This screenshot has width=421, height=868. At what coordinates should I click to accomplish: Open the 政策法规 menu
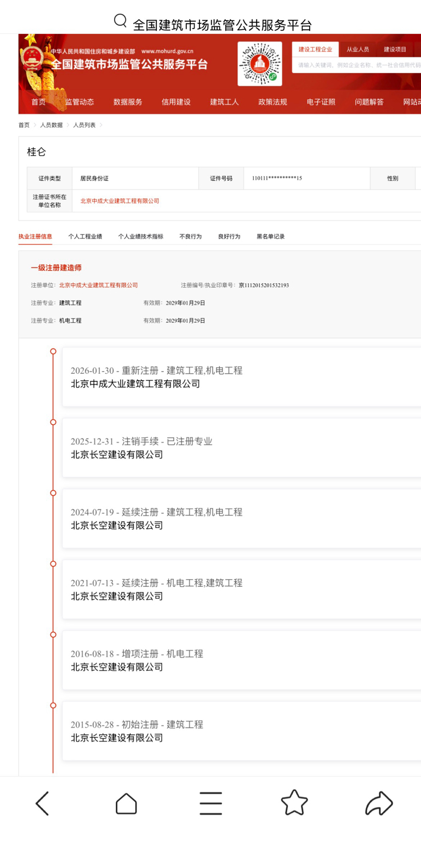coord(272,102)
